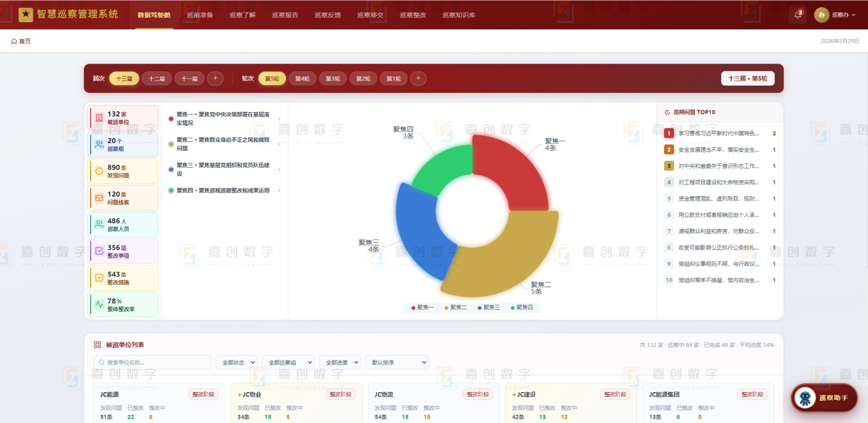This screenshot has height=423, width=868.
Task: Select 第3轮 round pill
Action: (333, 79)
